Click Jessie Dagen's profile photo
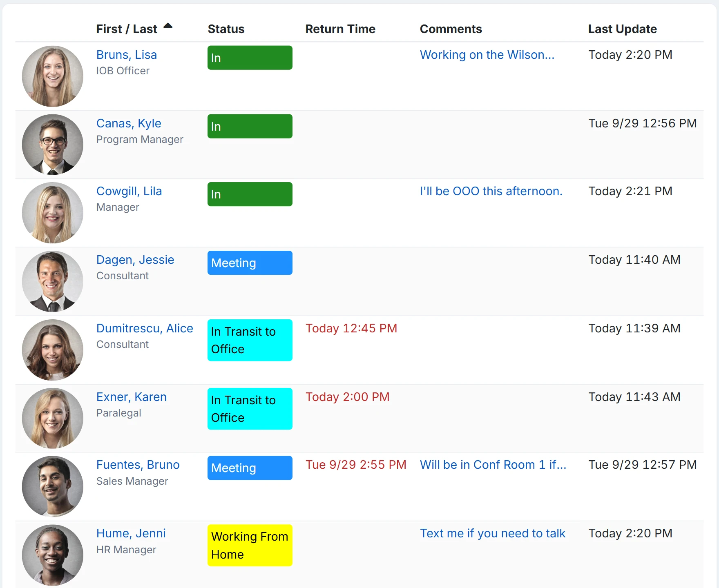Viewport: 719px width, 588px height. point(53,281)
